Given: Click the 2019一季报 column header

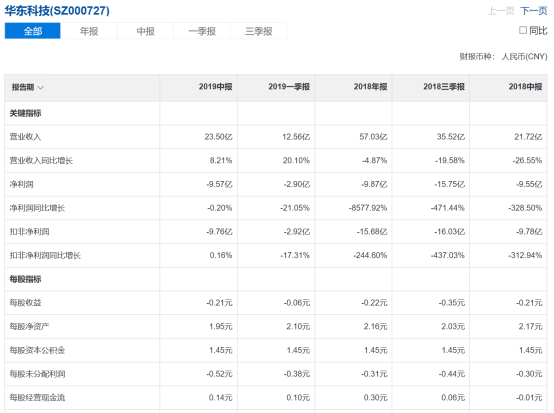Looking at the screenshot, I should (x=289, y=87).
